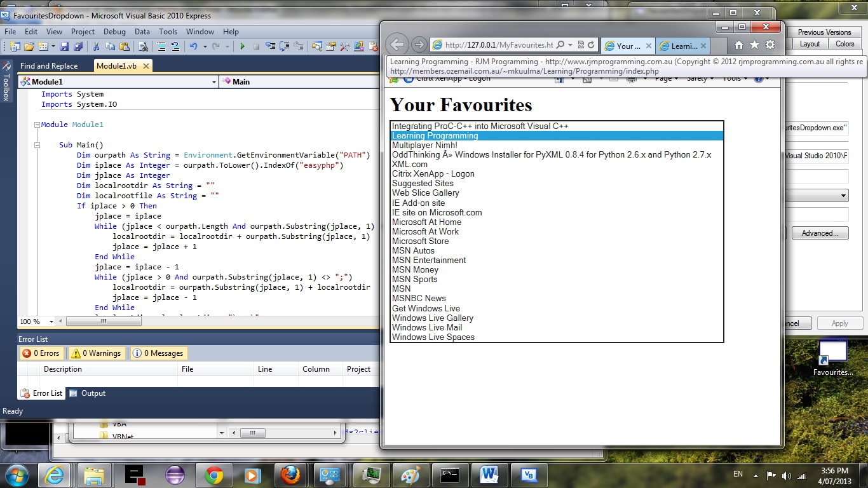Open the Project menu

[x=83, y=32]
